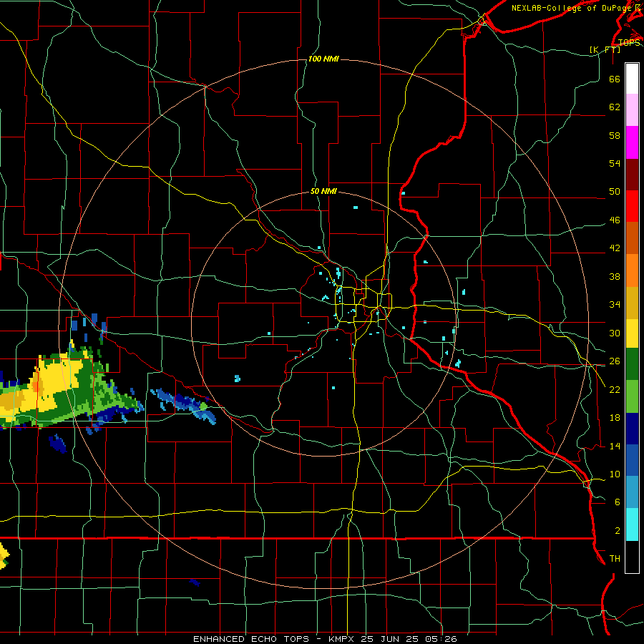Click the dark green legend swatch
644x644 pixels.
click(x=632, y=364)
